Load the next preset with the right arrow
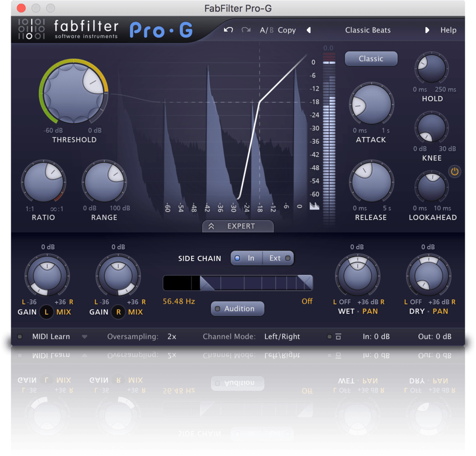 pyautogui.click(x=427, y=30)
